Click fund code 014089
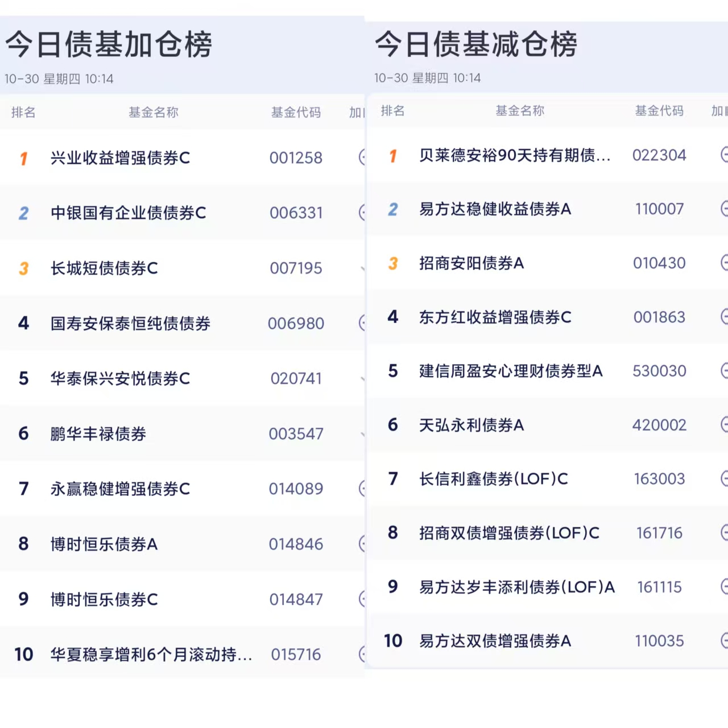The height and width of the screenshot is (728, 728). (x=296, y=489)
